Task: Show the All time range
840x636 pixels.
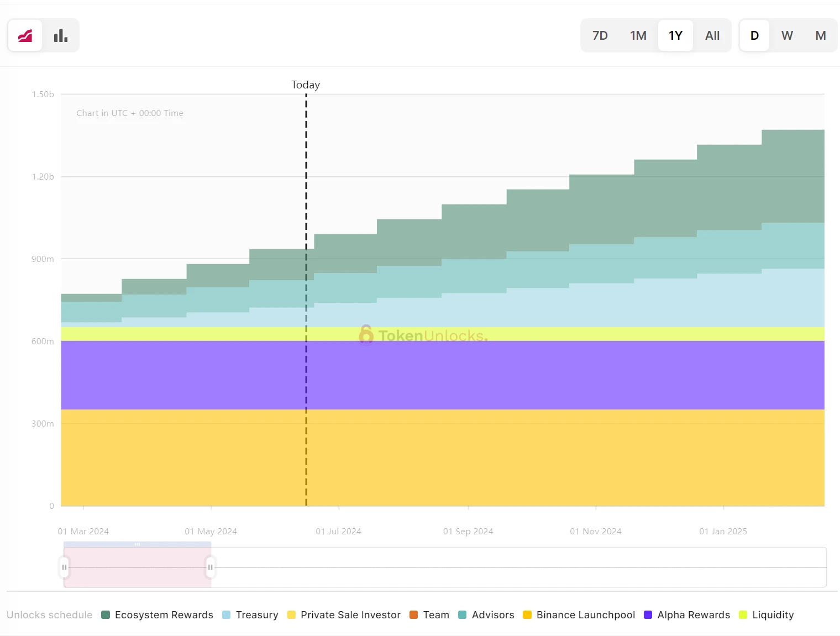Action: [x=712, y=36]
